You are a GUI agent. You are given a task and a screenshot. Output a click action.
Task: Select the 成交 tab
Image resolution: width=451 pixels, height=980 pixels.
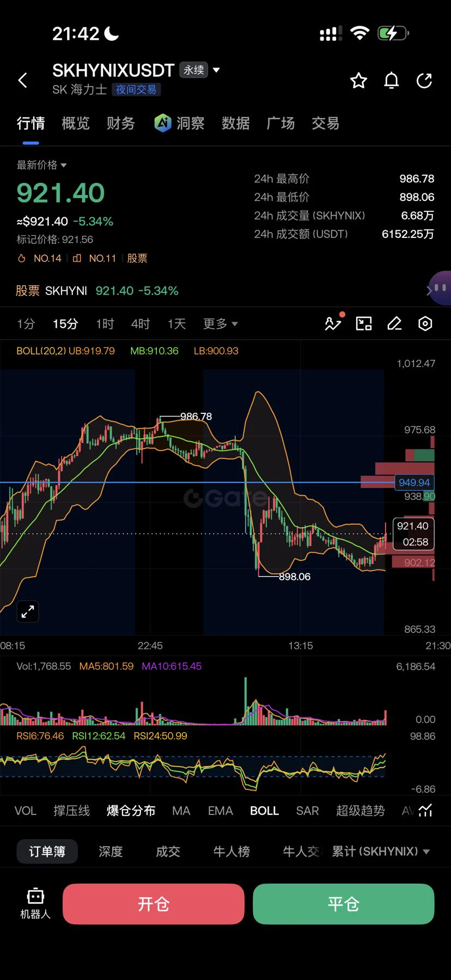pyautogui.click(x=168, y=852)
